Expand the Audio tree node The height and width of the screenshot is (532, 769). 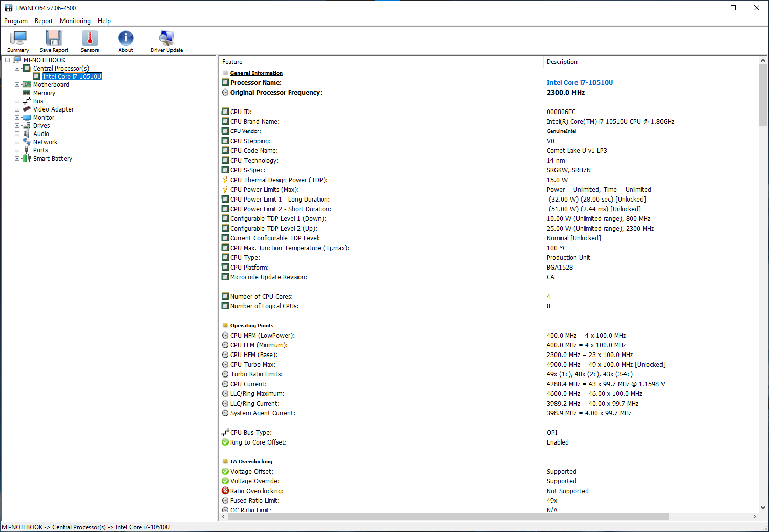click(17, 134)
